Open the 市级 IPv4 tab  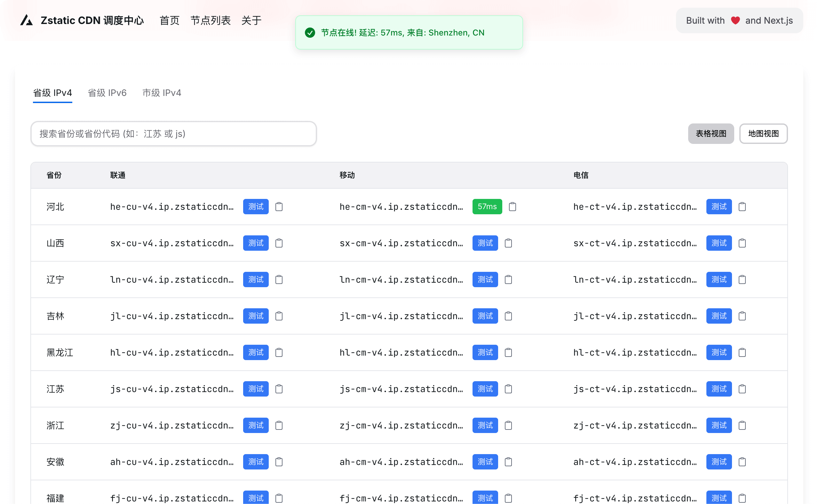coord(162,93)
